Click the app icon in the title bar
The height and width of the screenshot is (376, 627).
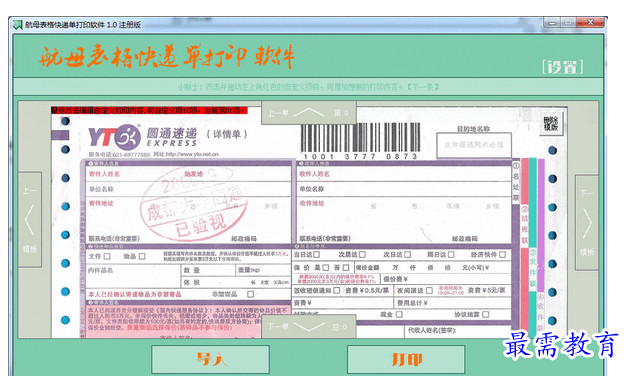pos(17,25)
